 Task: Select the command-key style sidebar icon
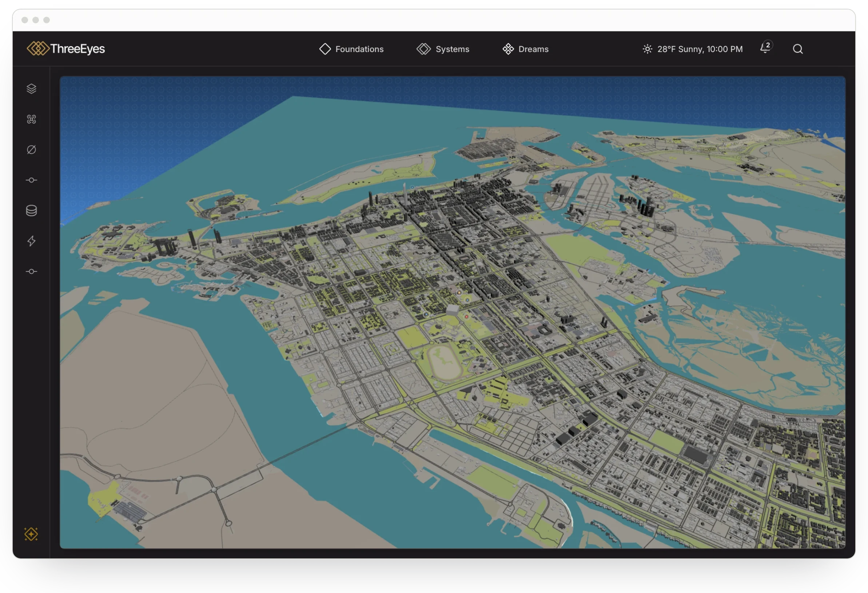click(31, 119)
